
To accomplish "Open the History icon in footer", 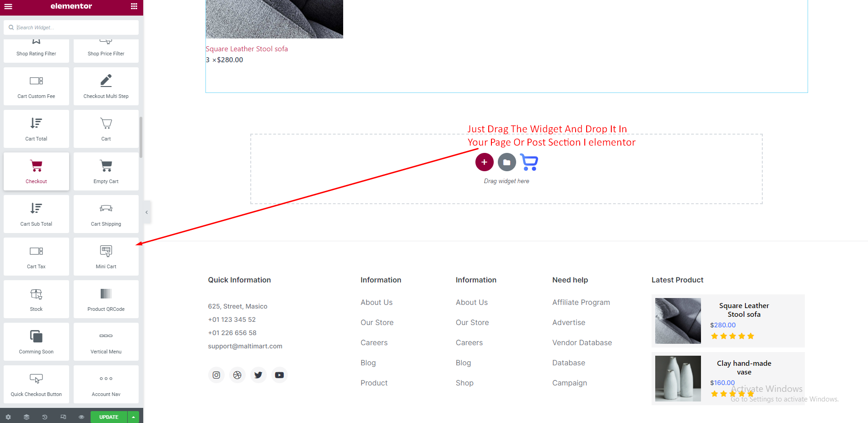I will pos(44,417).
